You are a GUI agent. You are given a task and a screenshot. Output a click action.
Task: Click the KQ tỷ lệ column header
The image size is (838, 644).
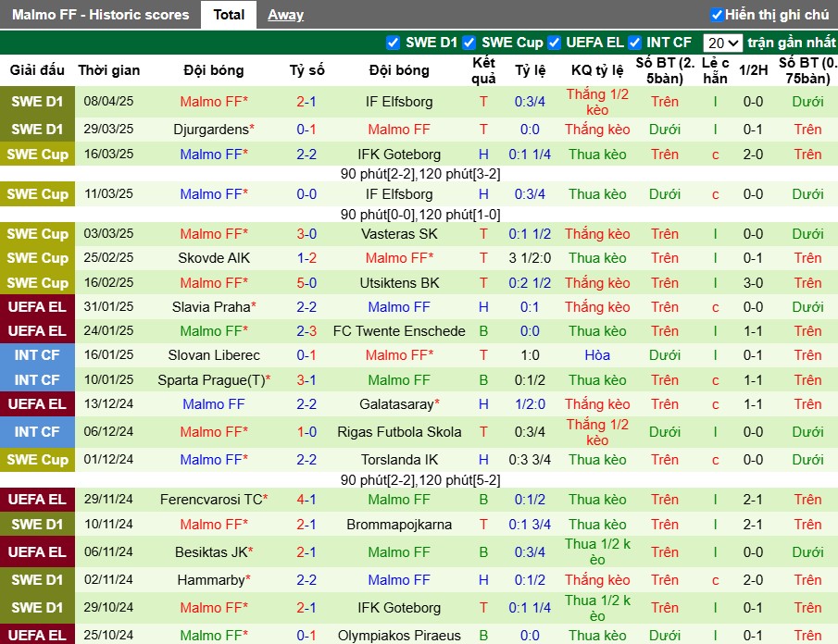click(597, 70)
